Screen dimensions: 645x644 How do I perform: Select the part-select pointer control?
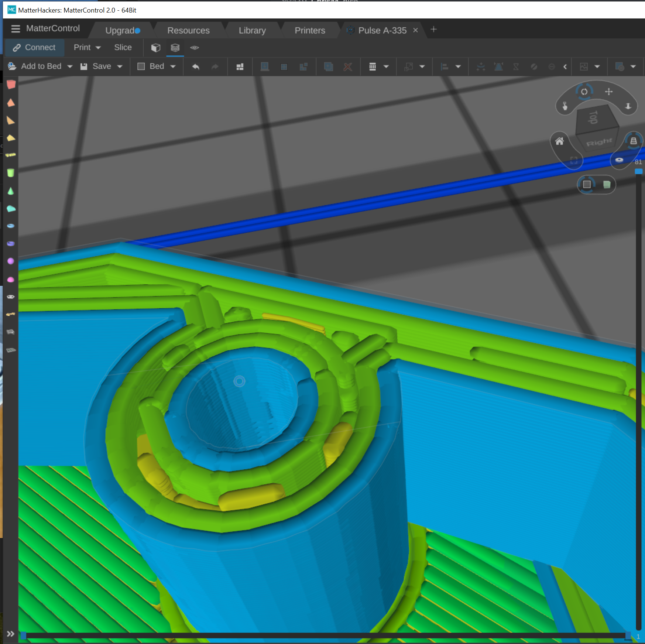[x=565, y=106]
